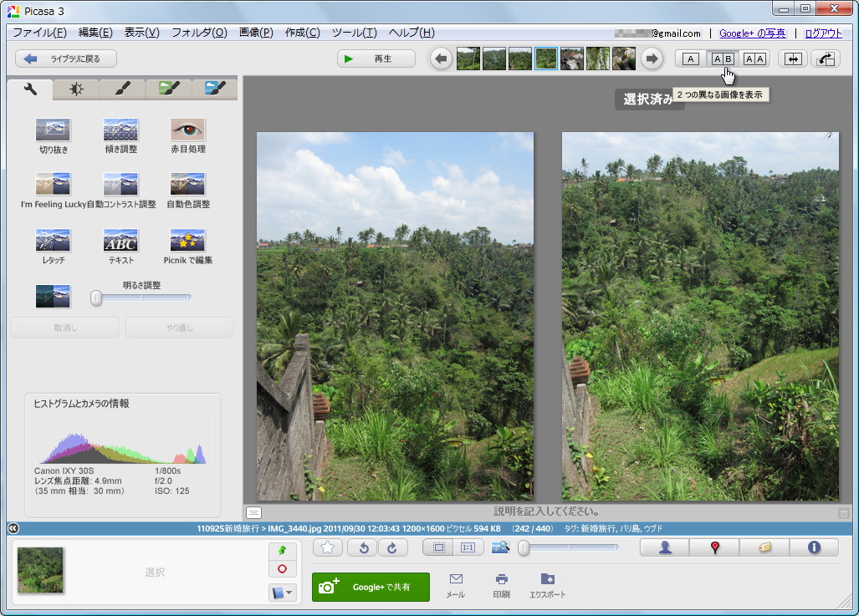Show photo at 1:1 size
859x616 pixels.
click(x=468, y=547)
